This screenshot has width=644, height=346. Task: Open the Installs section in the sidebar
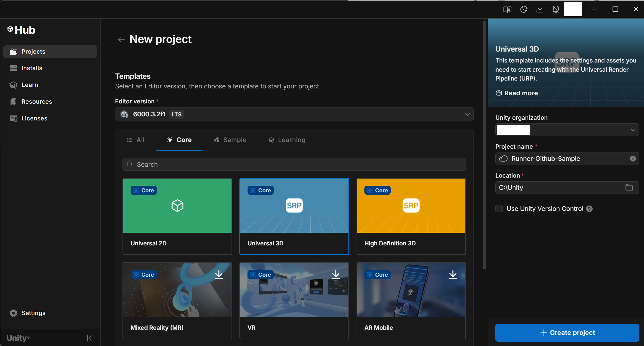pyautogui.click(x=32, y=68)
